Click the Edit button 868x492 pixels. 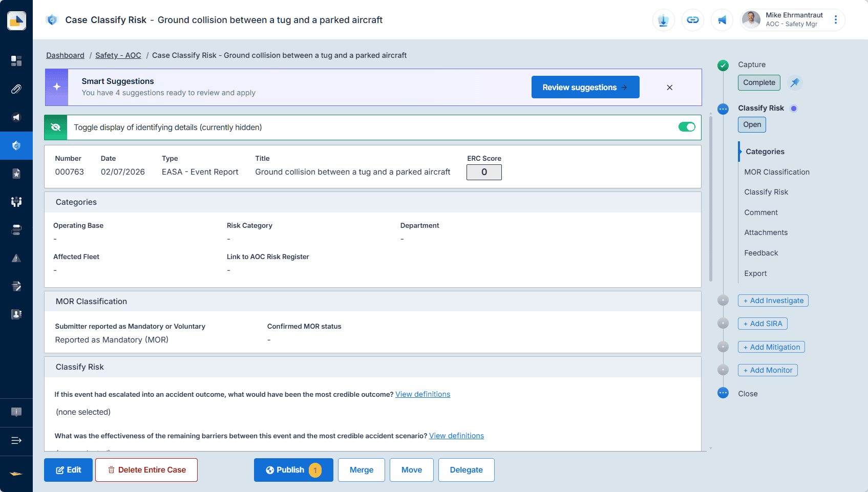pos(68,470)
